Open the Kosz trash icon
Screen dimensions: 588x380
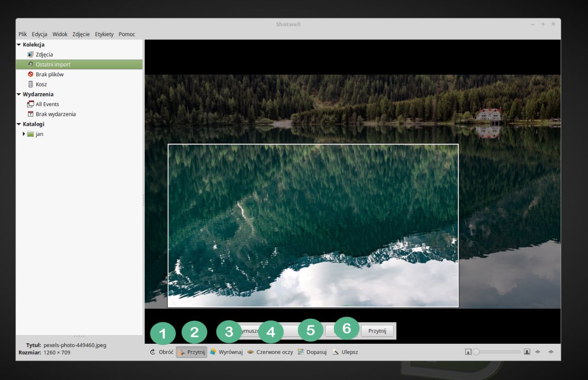(31, 84)
